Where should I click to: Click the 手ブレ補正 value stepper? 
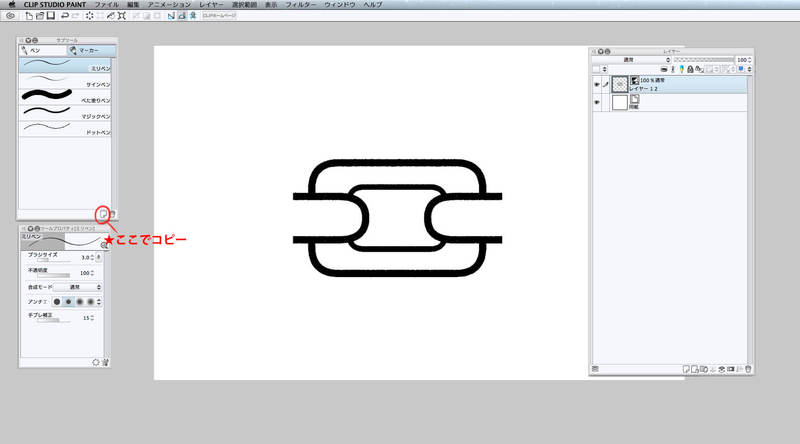(92, 318)
